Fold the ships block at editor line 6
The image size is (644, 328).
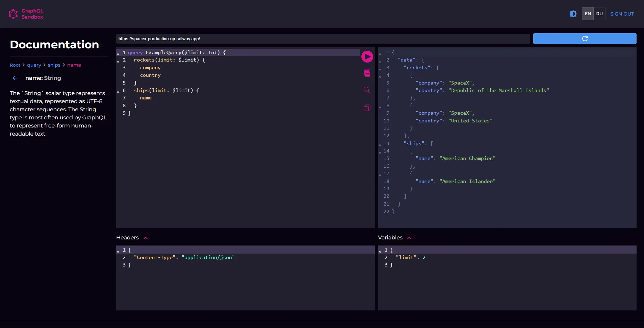[118, 92]
